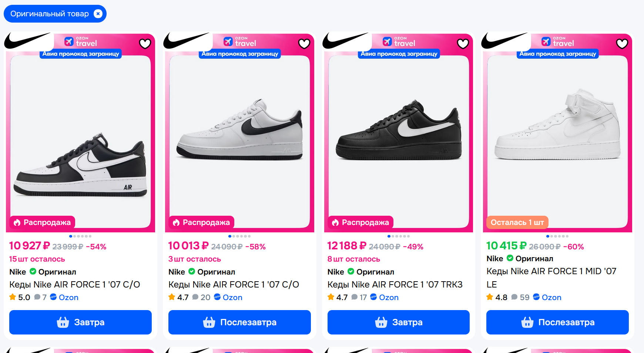Add the TRK3 sneakers with Завтра delivery

coord(398,322)
